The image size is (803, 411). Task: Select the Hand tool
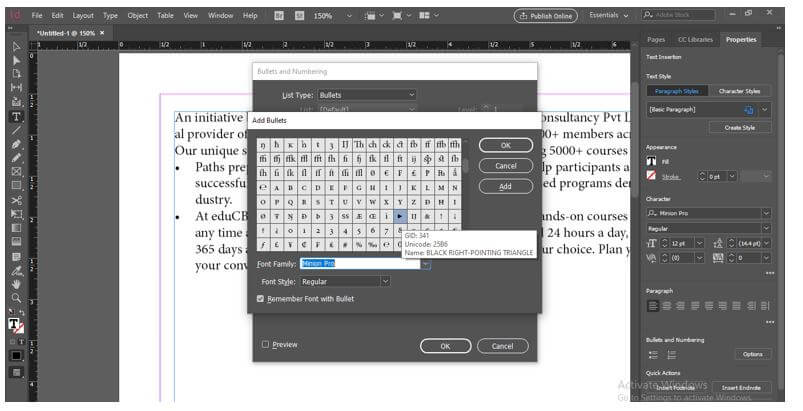(16, 284)
